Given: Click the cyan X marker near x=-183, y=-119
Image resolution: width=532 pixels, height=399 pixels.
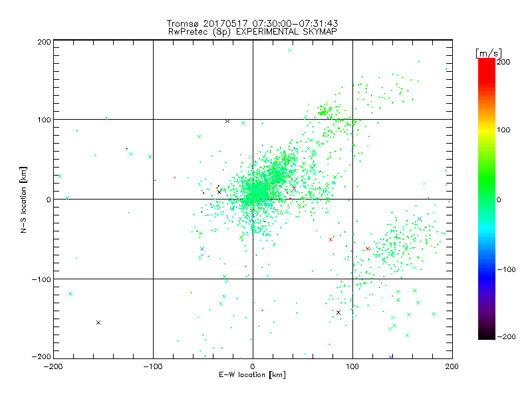Looking at the screenshot, I should 70,294.
